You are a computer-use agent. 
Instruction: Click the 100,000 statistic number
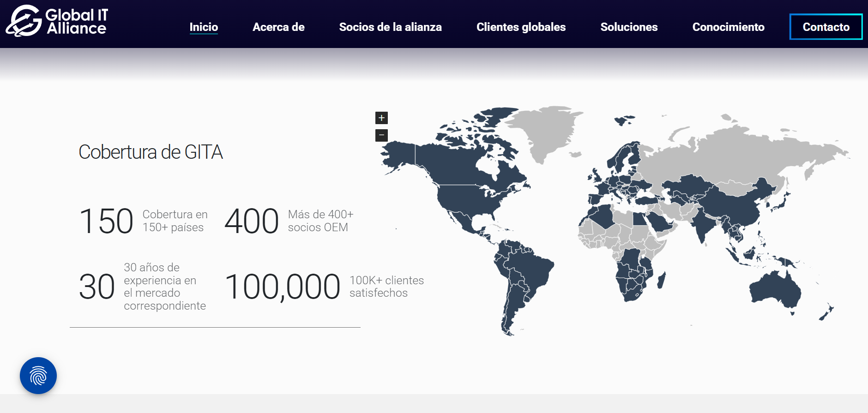click(283, 287)
